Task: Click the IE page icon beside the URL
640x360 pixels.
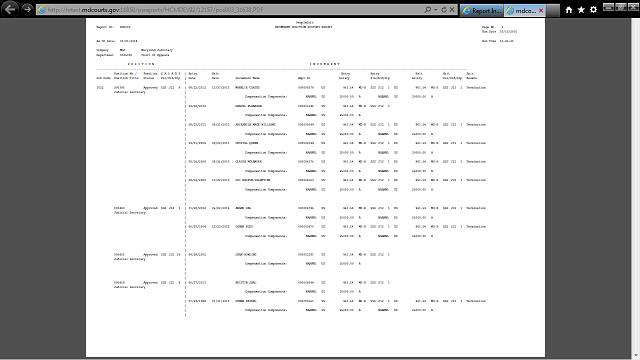Action: click(x=42, y=9)
